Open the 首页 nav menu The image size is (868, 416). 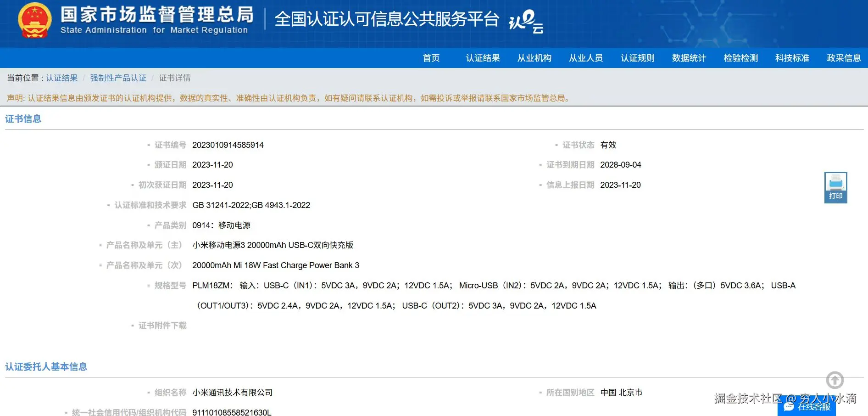pos(431,58)
